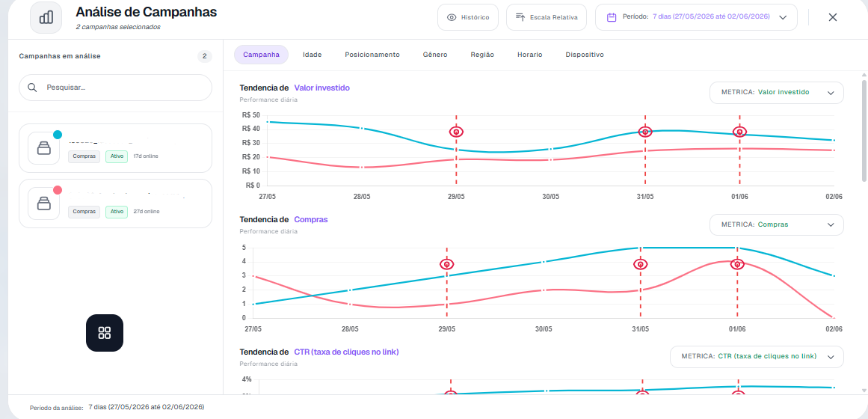Click the 17d online label
The width and height of the screenshot is (868, 419).
coord(146,156)
